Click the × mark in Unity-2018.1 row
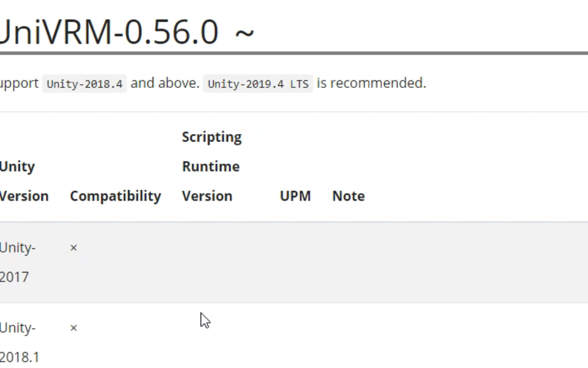 73,328
